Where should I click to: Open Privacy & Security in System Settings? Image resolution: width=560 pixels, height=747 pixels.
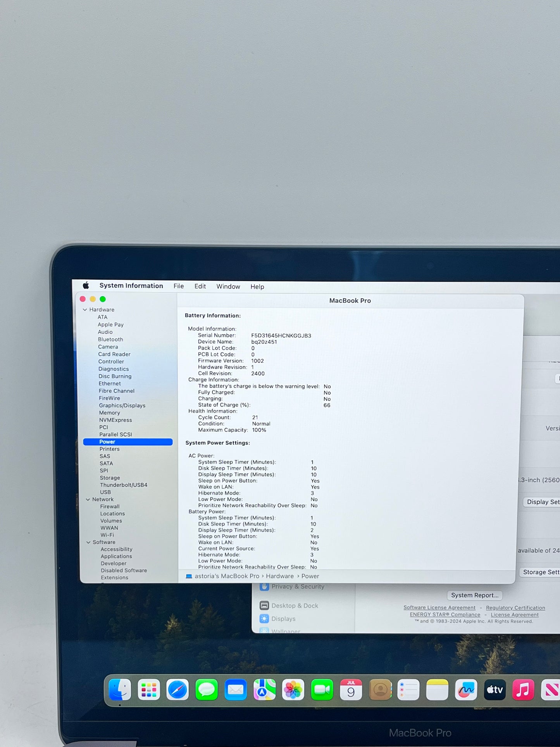pos(298,587)
